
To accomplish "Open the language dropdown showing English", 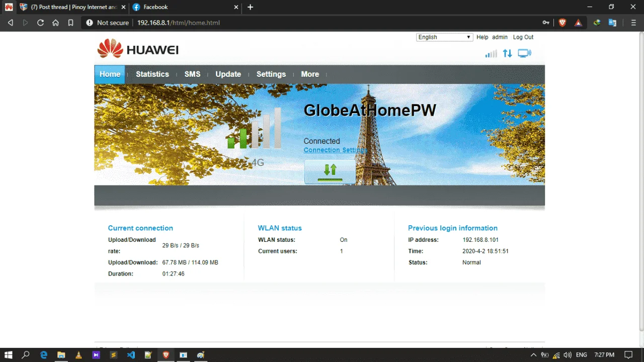I will (444, 37).
